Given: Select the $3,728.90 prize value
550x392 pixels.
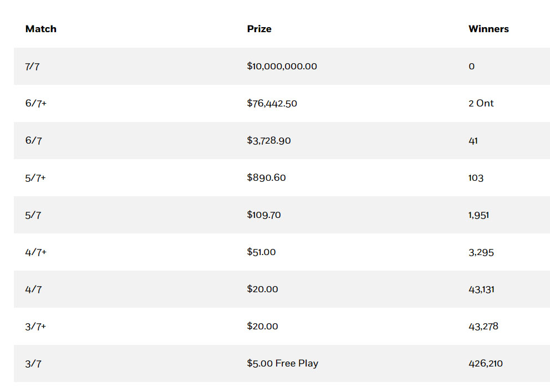Looking at the screenshot, I should click(269, 141).
